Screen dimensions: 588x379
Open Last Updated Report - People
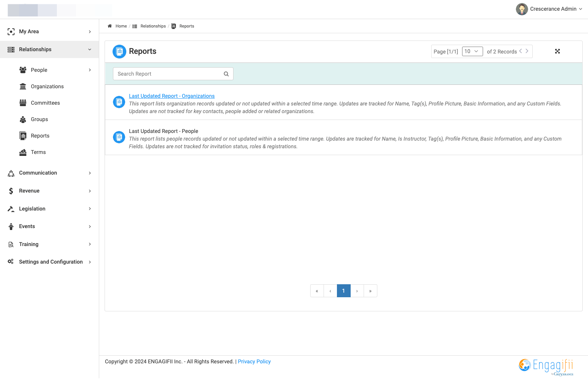(163, 131)
